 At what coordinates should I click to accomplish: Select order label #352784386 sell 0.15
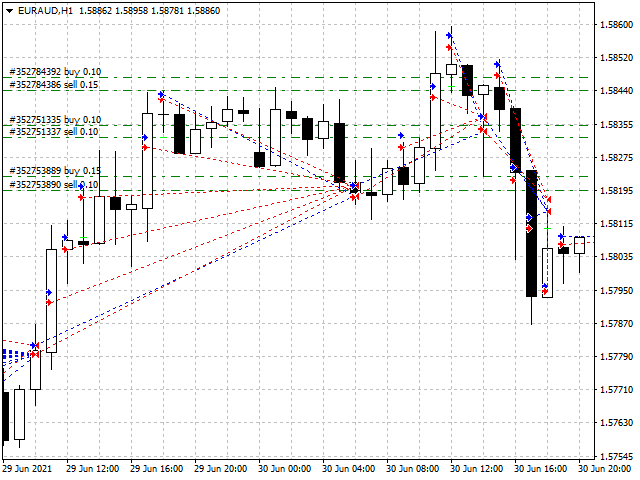tap(53, 85)
